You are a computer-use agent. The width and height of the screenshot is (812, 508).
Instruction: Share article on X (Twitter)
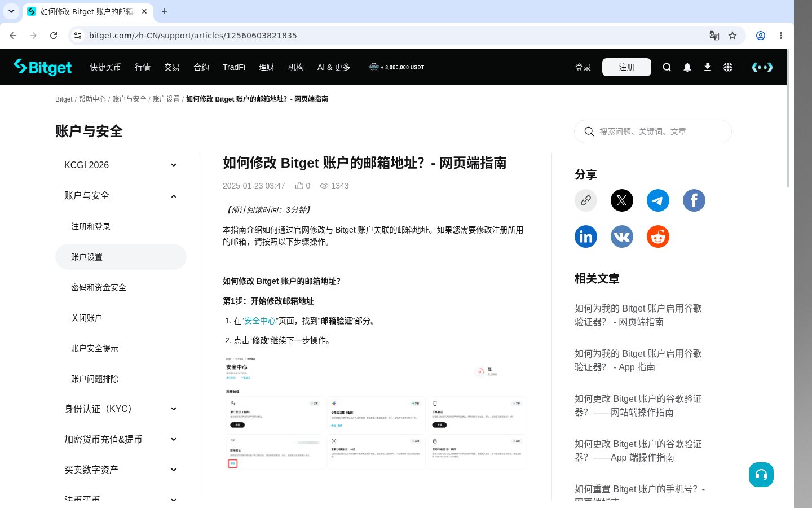coord(622,200)
